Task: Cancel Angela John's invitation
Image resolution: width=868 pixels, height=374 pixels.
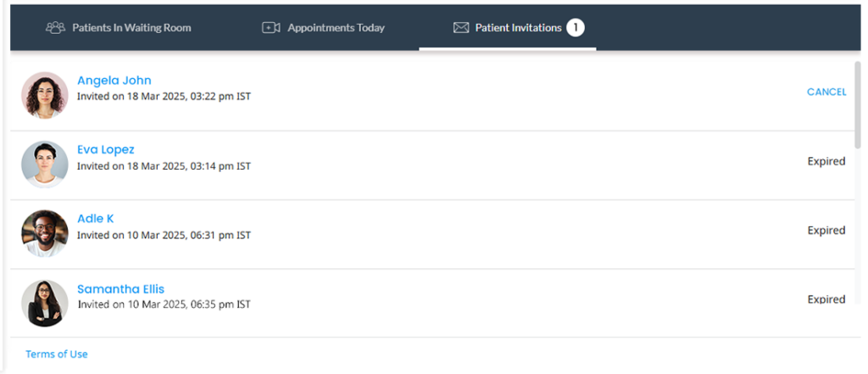Action: tap(826, 92)
